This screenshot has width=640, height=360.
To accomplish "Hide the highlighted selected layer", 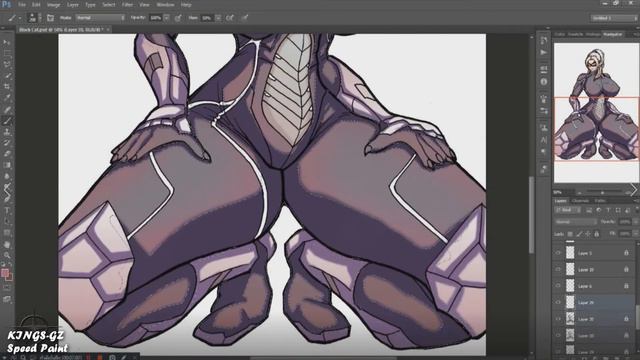I will point(558,302).
